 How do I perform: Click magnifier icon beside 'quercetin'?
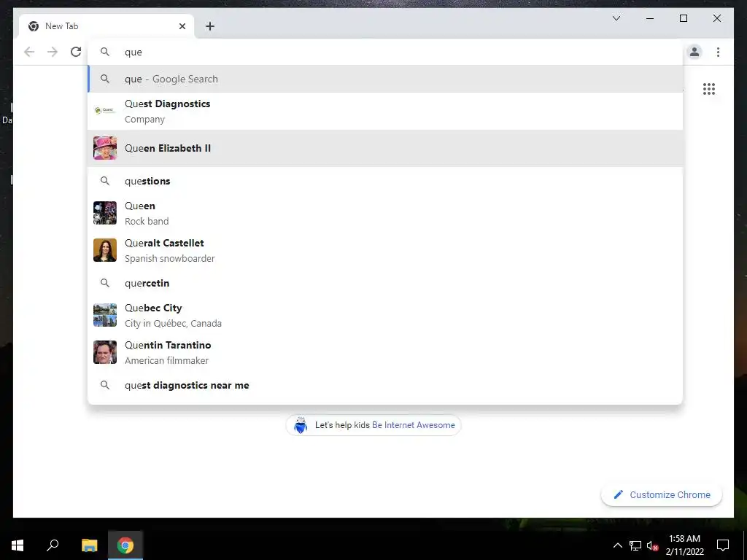point(105,283)
